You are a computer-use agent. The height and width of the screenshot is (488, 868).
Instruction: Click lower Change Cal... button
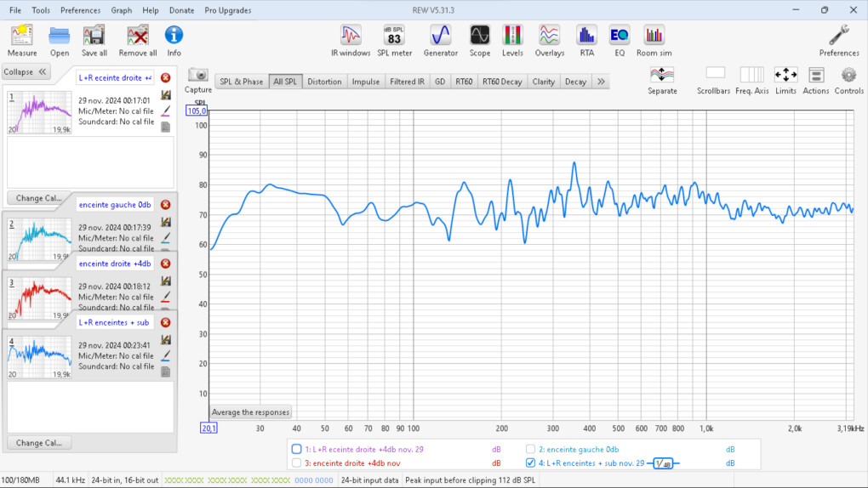pos(39,443)
